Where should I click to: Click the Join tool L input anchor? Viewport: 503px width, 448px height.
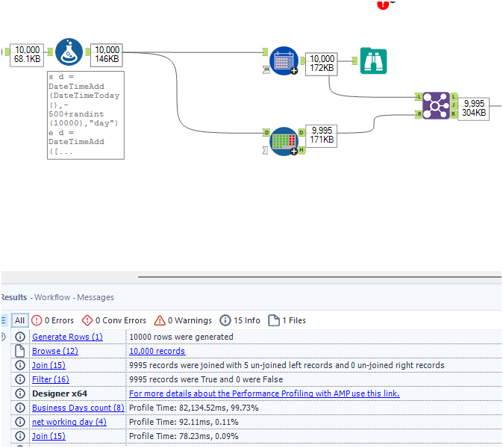coord(419,96)
